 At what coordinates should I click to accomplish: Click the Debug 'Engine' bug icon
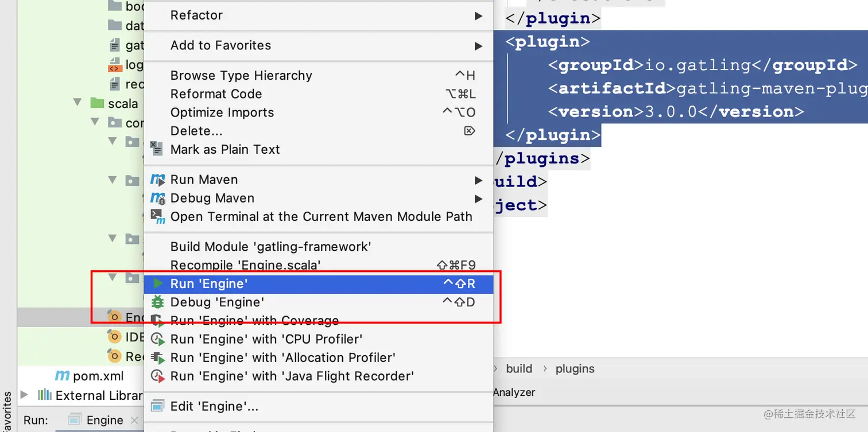point(157,302)
